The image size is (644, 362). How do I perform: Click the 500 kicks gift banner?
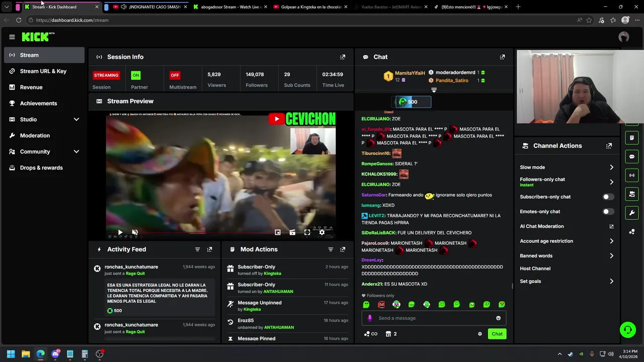(x=413, y=102)
